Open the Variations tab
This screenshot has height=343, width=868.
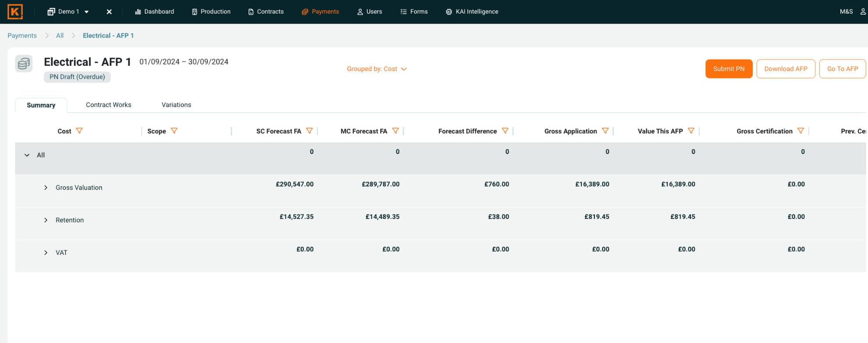(176, 105)
